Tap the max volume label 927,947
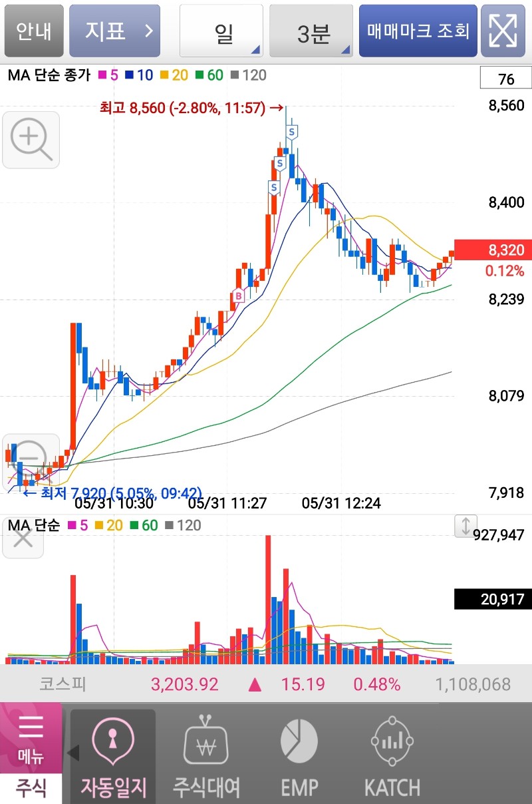This screenshot has width=532, height=804. coord(499,534)
